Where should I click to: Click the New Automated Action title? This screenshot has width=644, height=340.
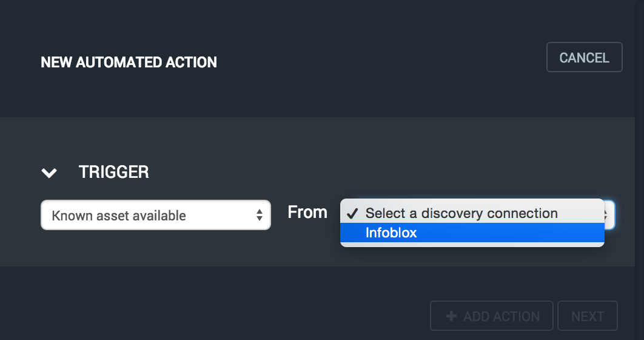129,62
